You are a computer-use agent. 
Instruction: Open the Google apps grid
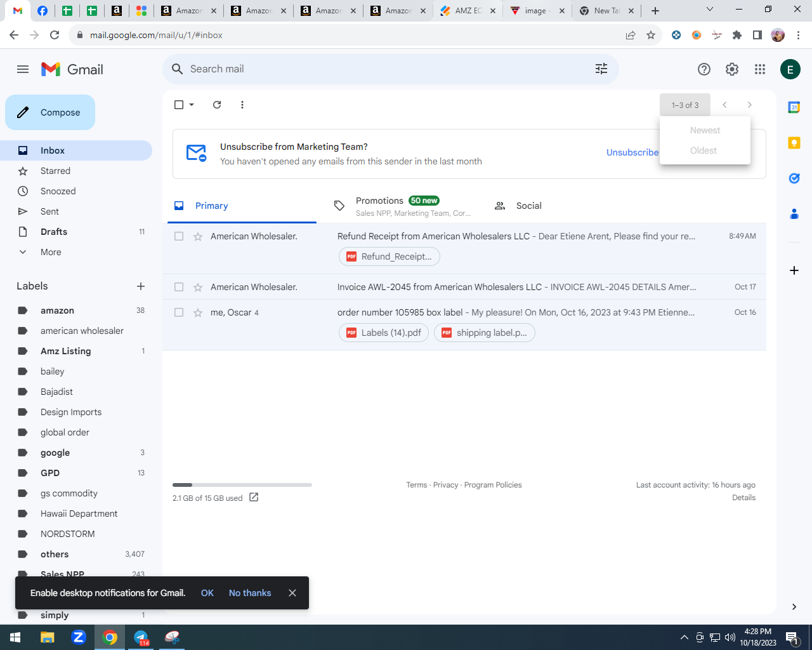(760, 69)
